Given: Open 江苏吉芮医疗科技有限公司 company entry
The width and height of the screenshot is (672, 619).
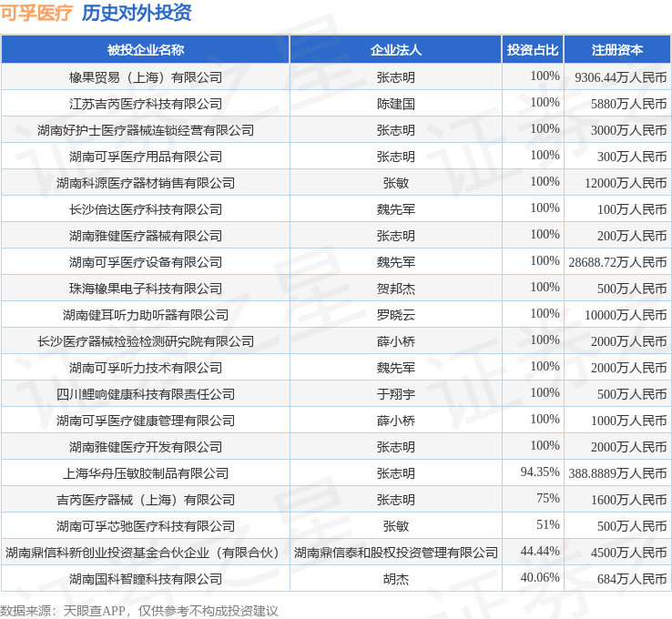Looking at the screenshot, I should click(x=146, y=104).
